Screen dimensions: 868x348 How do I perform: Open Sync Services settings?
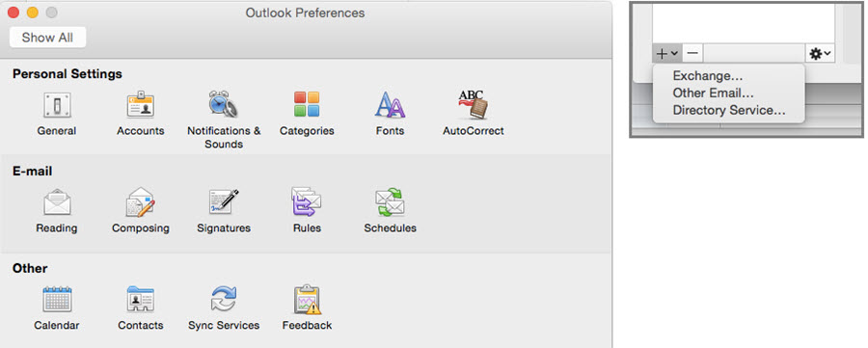pyautogui.click(x=224, y=299)
